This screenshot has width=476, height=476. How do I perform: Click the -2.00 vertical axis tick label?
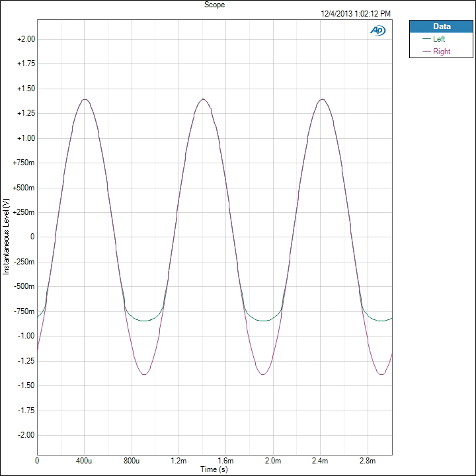pos(26,435)
